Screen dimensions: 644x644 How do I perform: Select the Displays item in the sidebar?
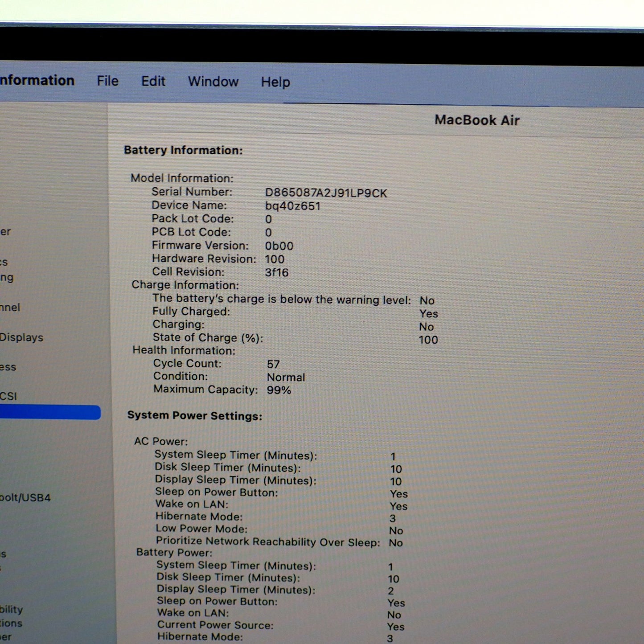pyautogui.click(x=21, y=337)
